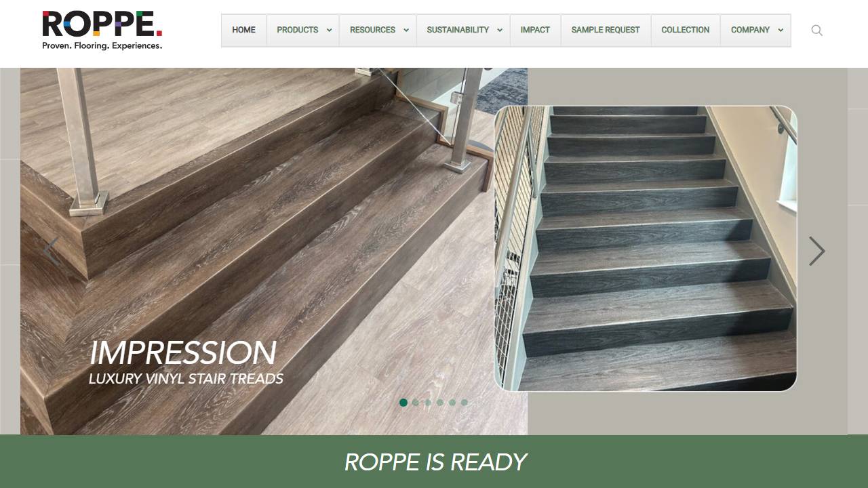868x488 pixels.
Task: Go to the Sample Request page
Action: point(606,30)
